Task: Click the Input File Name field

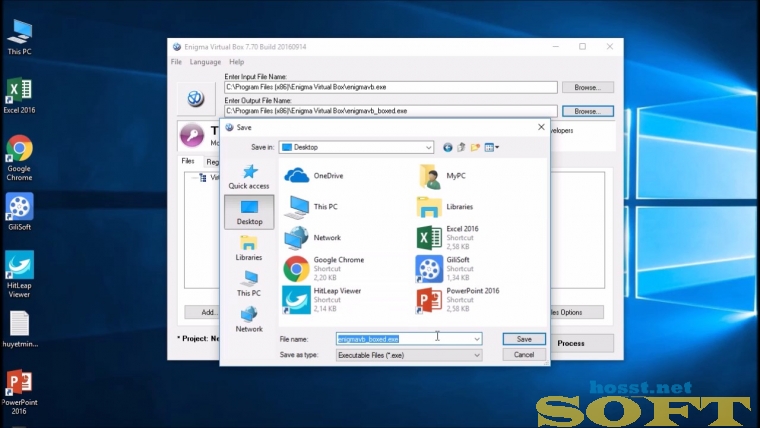Action: point(391,87)
